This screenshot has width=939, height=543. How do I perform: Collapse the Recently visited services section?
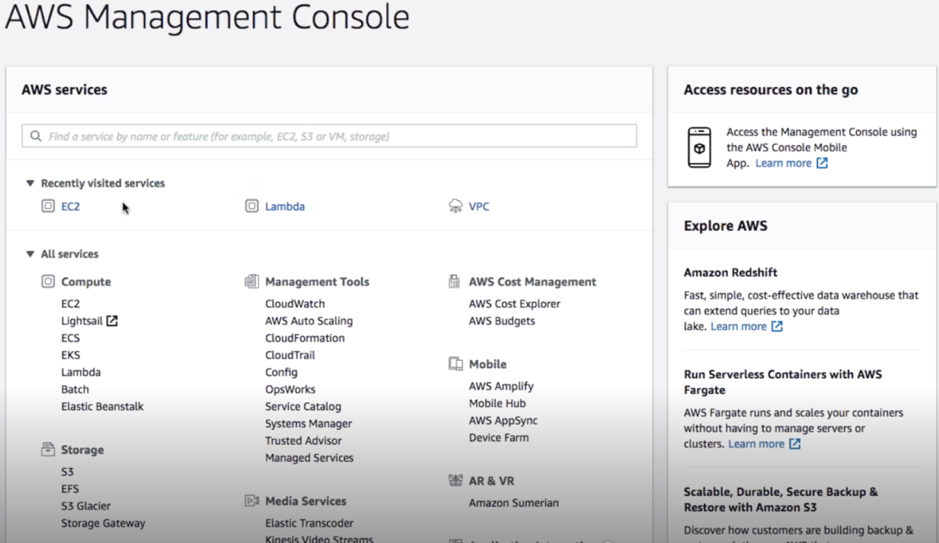[30, 183]
